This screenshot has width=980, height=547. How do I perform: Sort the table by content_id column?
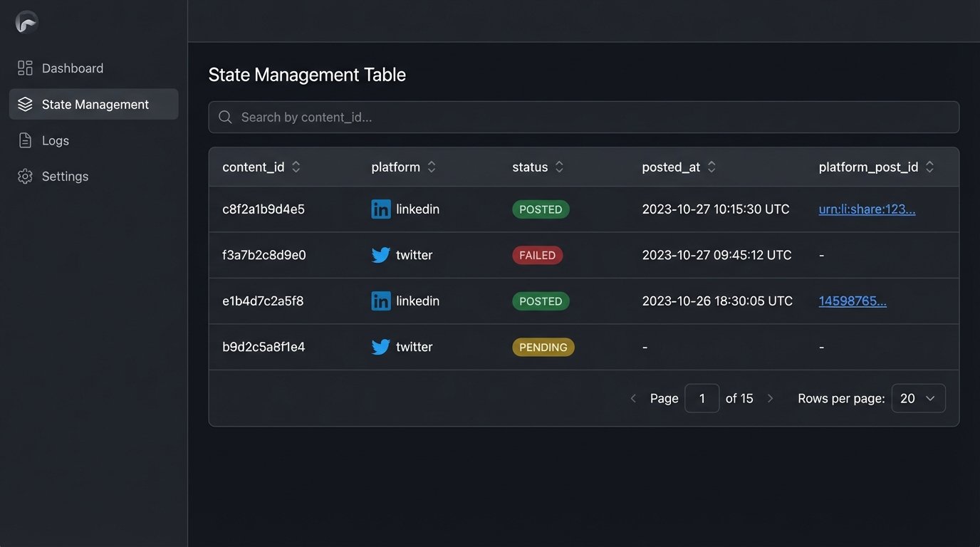click(296, 167)
